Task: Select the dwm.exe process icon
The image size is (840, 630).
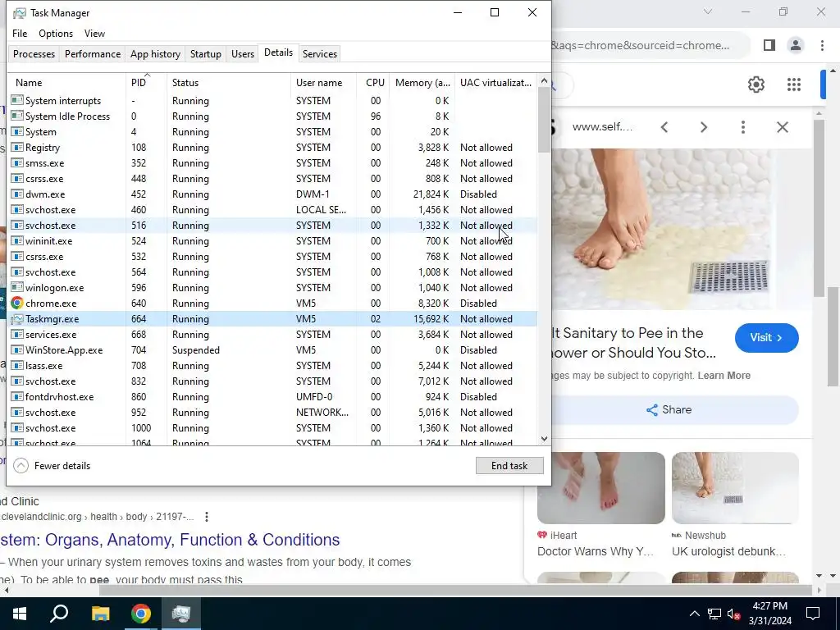Action: pos(17,194)
